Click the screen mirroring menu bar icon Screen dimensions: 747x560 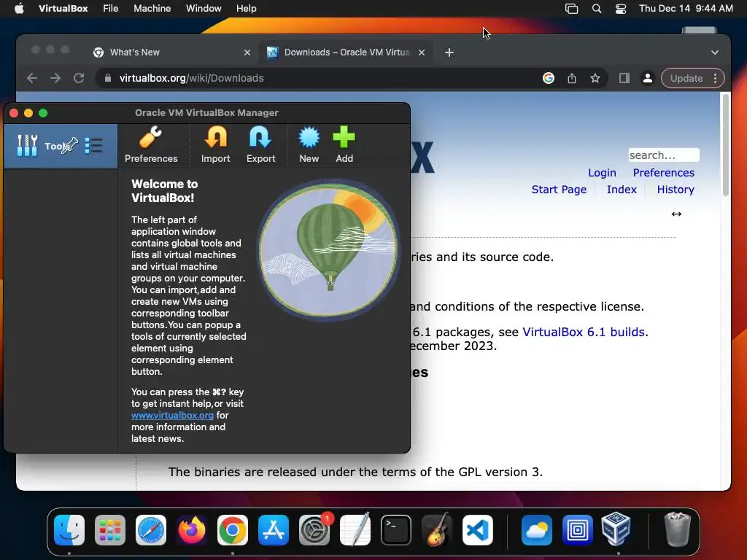click(x=571, y=9)
